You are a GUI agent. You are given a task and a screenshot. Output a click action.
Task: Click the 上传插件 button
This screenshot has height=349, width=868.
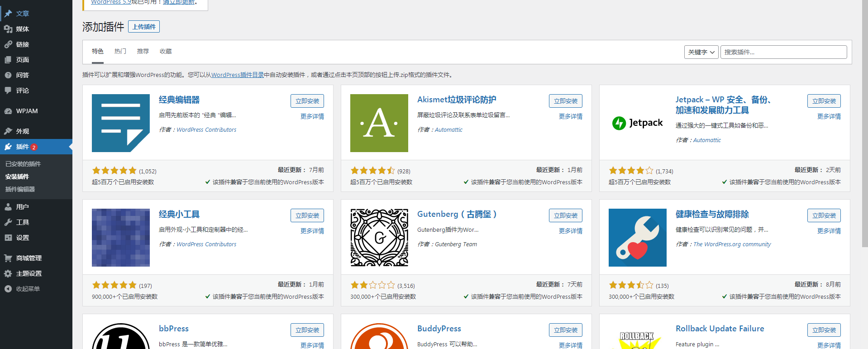[144, 27]
